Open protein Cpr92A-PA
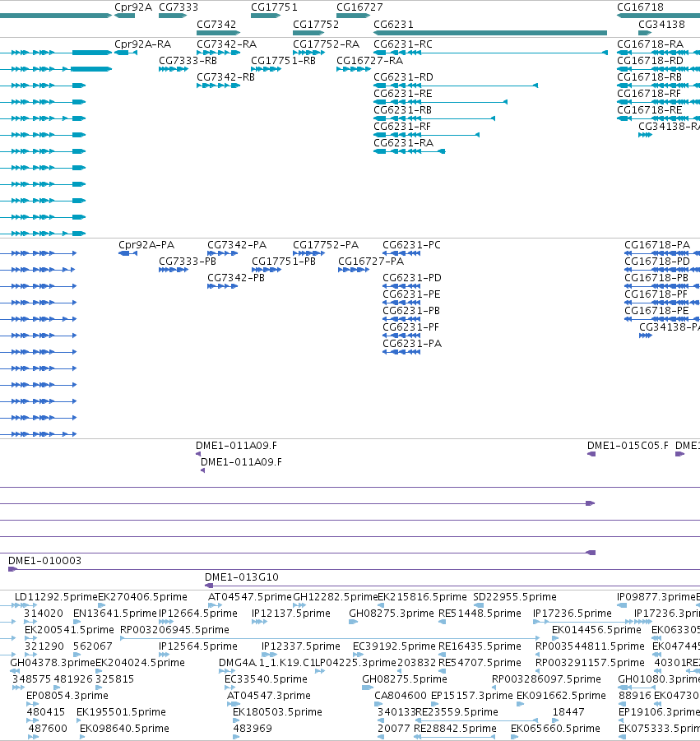Viewport: 700px width, 741px height. [x=146, y=245]
